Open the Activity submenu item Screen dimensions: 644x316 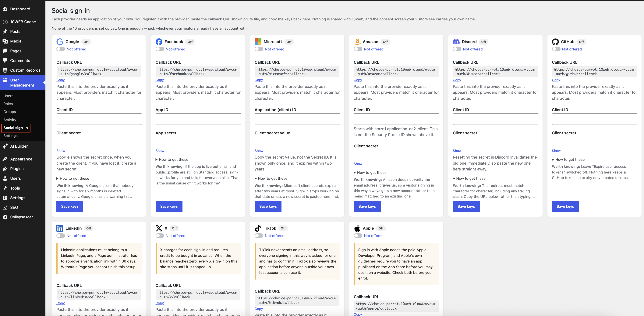coord(10,120)
